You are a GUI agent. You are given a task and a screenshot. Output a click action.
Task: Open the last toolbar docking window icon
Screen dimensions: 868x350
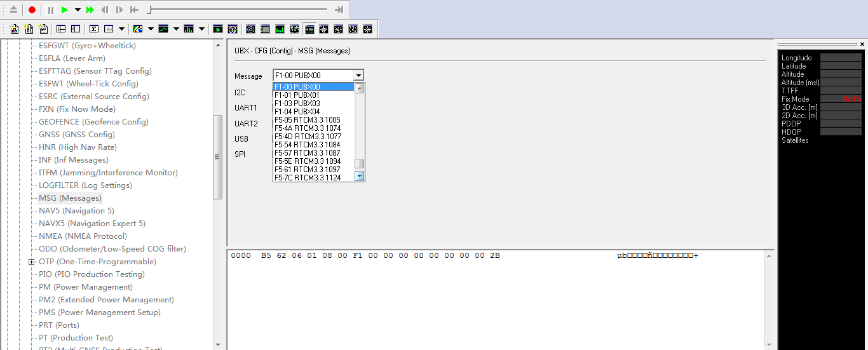point(367,29)
